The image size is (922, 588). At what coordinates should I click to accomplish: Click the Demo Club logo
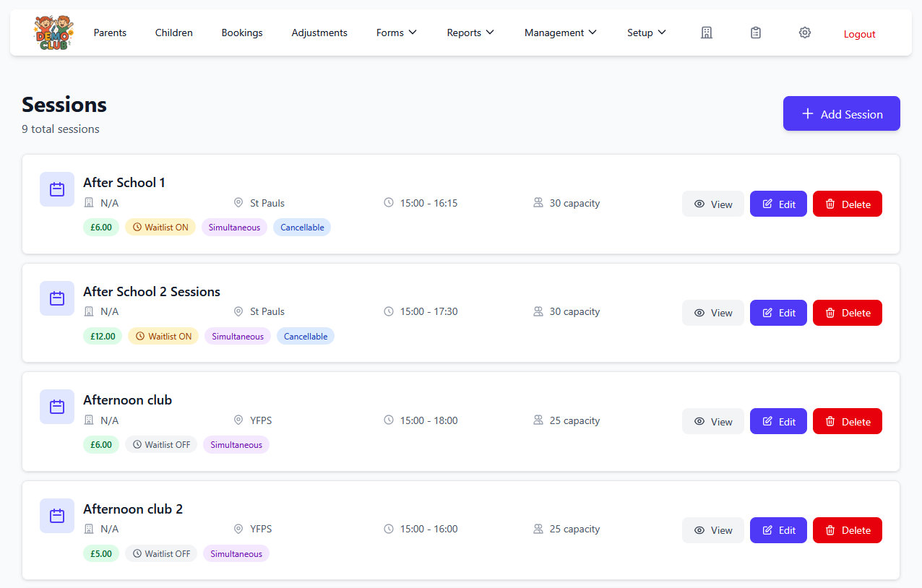coord(52,33)
